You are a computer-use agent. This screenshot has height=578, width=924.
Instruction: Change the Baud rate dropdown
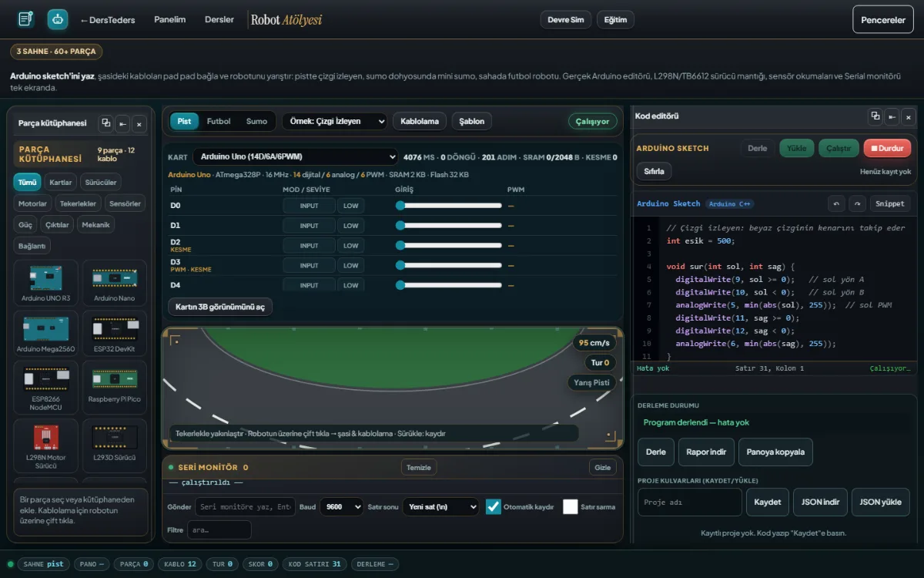[341, 507]
